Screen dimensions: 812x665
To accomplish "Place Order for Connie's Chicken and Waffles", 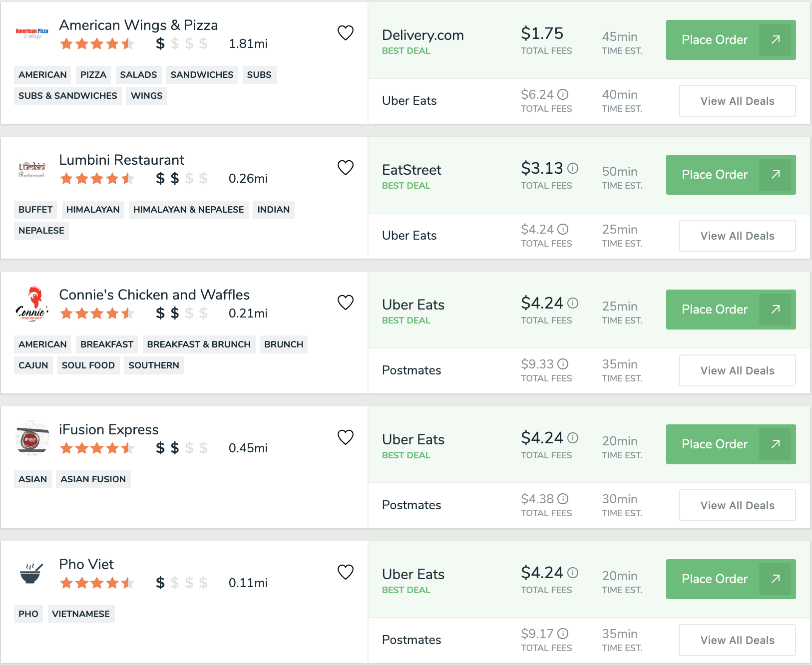I will (731, 310).
